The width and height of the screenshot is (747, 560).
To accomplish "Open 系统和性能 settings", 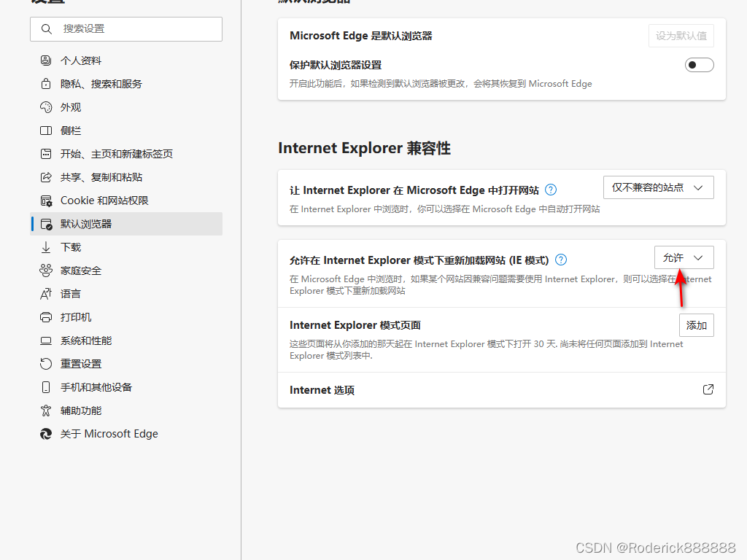I will pyautogui.click(x=126, y=341).
